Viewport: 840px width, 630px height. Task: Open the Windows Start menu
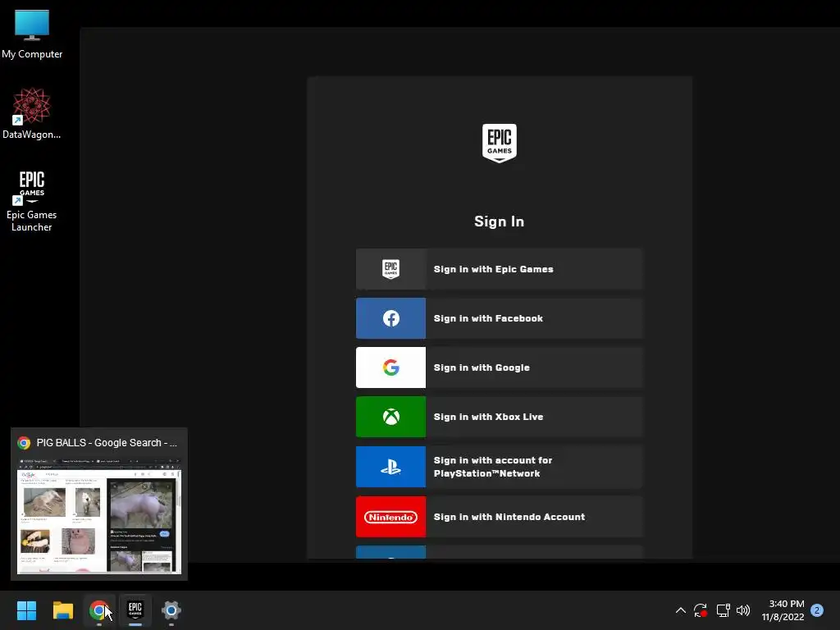(x=26, y=610)
